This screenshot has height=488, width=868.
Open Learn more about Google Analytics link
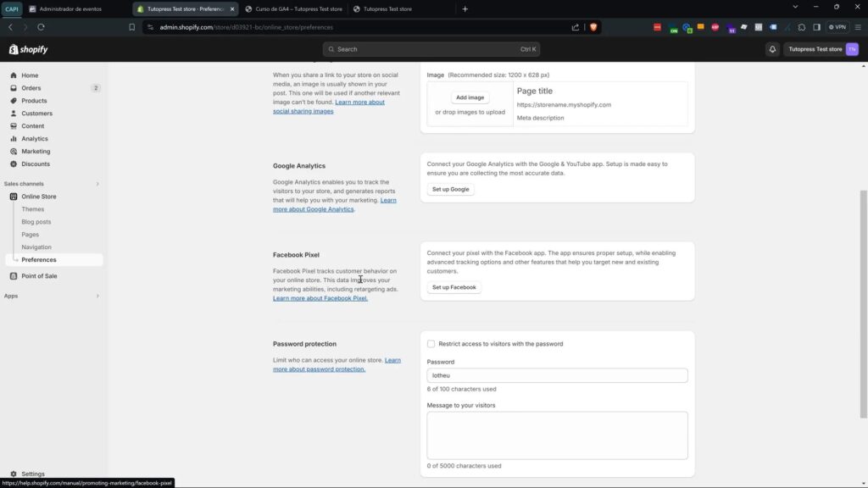(334, 205)
